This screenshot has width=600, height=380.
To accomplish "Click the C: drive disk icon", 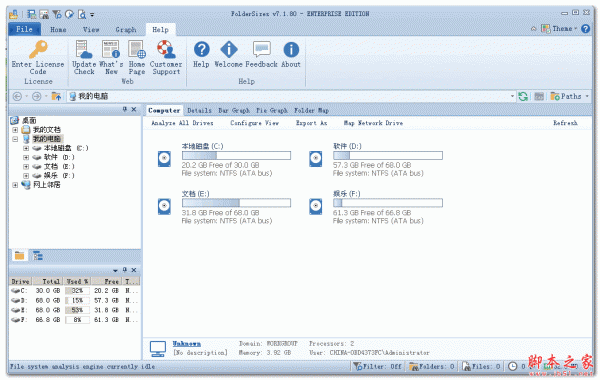I will point(164,158).
